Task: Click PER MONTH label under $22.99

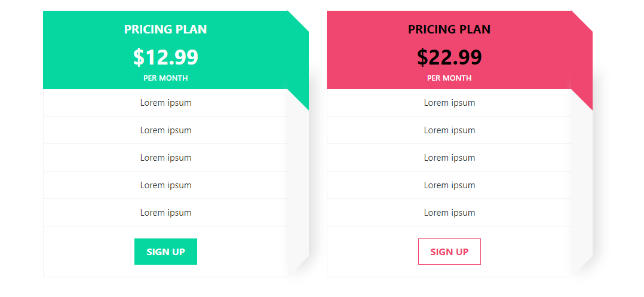Action: click(449, 78)
